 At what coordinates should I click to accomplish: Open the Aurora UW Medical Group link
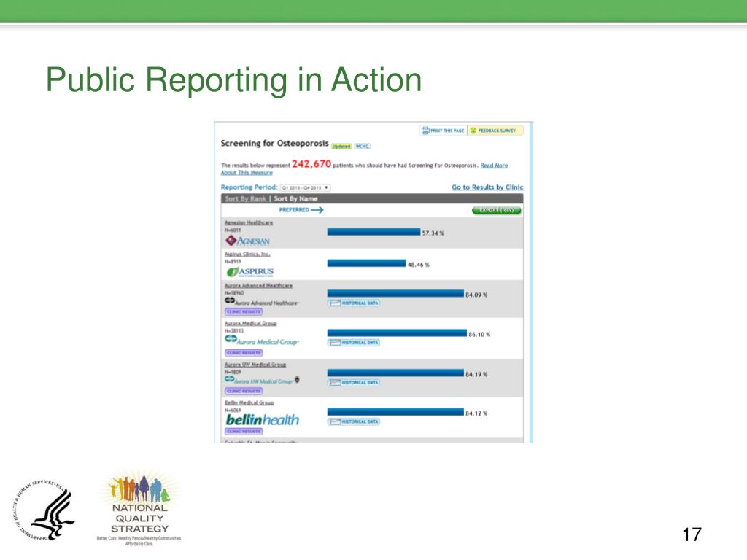click(255, 365)
